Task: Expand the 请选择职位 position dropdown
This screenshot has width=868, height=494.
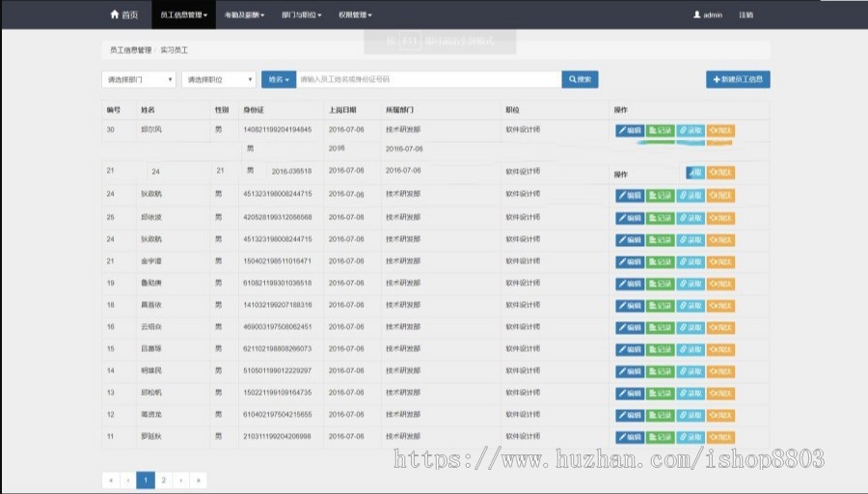Action: pyautogui.click(x=219, y=79)
